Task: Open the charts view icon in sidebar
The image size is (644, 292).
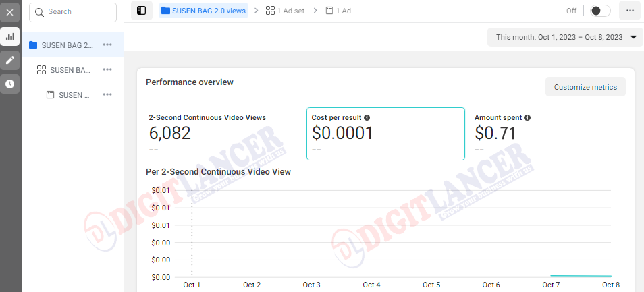Action: click(10, 36)
